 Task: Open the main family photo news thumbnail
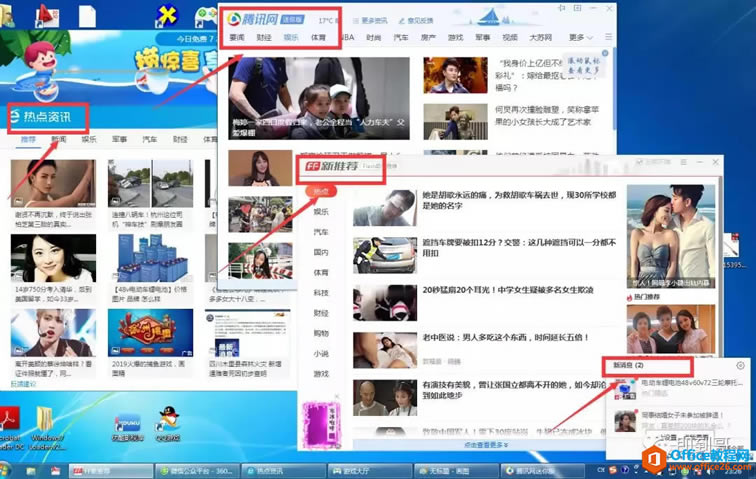[x=319, y=99]
